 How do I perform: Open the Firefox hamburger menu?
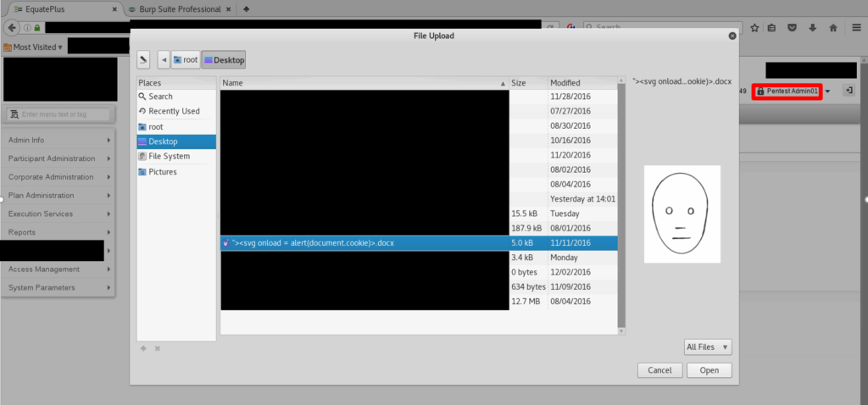(855, 28)
